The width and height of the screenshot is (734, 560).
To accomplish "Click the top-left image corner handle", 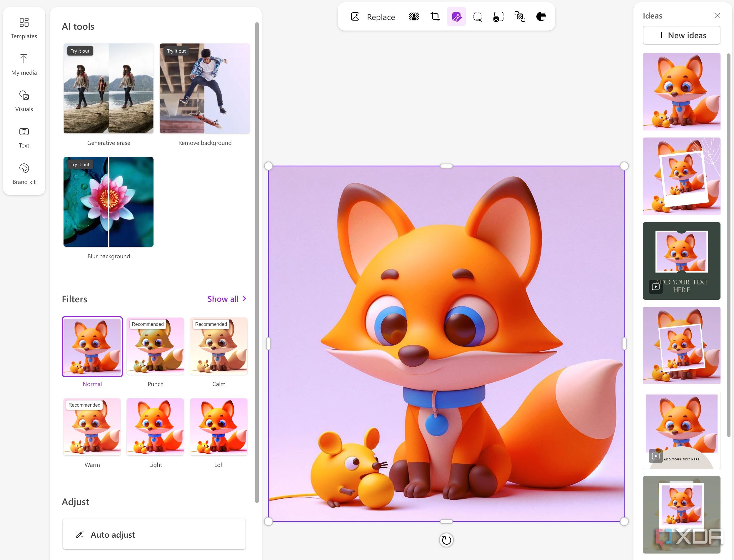I will pyautogui.click(x=268, y=166).
